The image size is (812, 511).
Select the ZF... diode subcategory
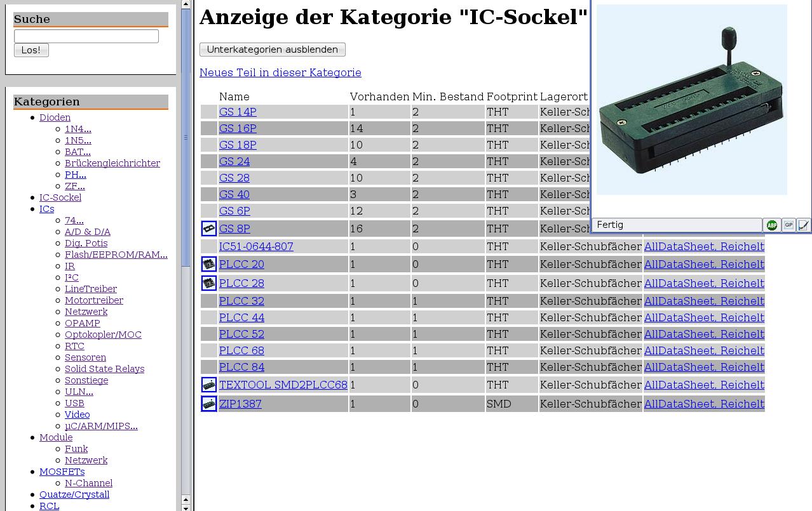pyautogui.click(x=74, y=186)
